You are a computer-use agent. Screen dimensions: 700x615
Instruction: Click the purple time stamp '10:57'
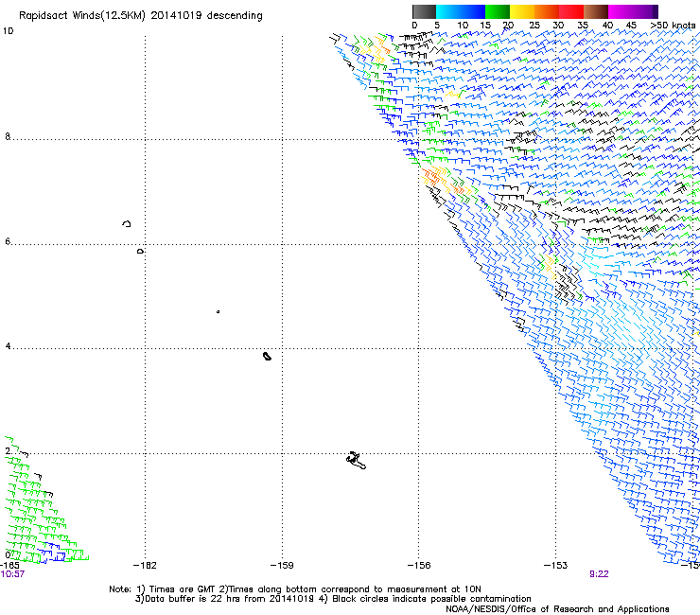click(x=12, y=574)
